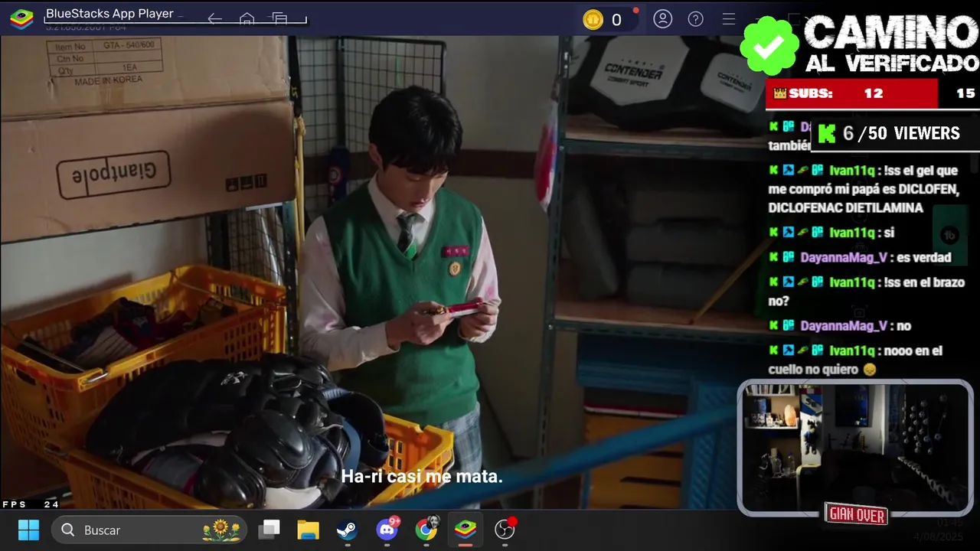This screenshot has height=551, width=980.
Task: Open OBS Studio from the taskbar
Action: (x=505, y=529)
